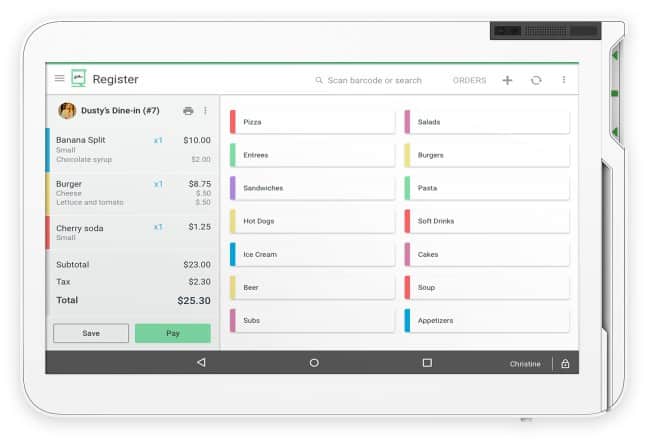Choose the Pasta category
The width and height of the screenshot is (648, 440).
[487, 188]
